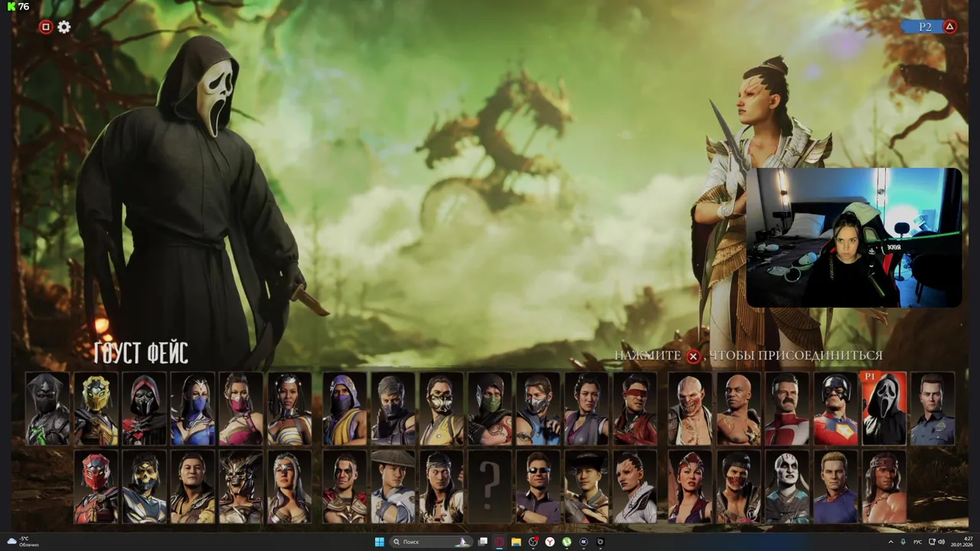
Task: Select Omni-Man with the mustache
Action: (x=786, y=409)
